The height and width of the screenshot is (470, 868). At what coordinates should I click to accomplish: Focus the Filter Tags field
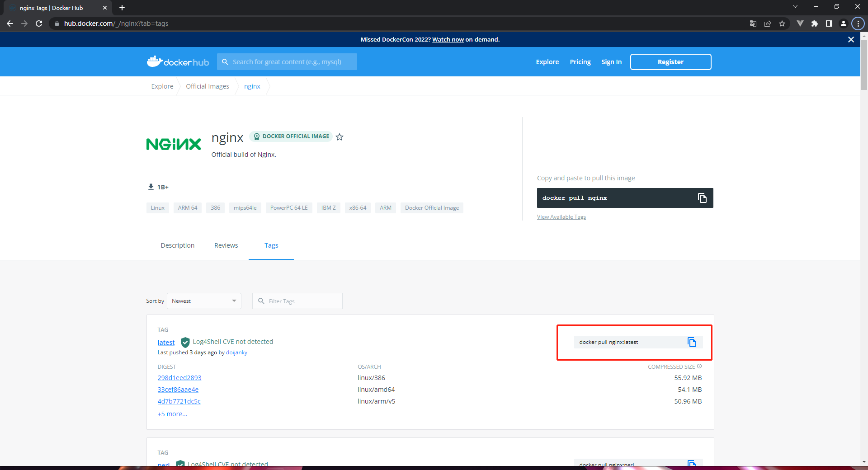tap(297, 301)
